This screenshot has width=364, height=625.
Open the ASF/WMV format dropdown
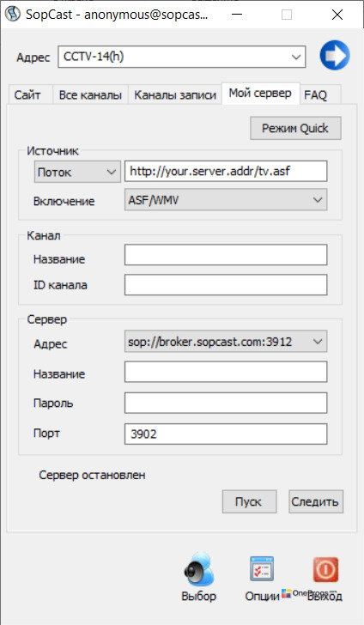pos(226,200)
